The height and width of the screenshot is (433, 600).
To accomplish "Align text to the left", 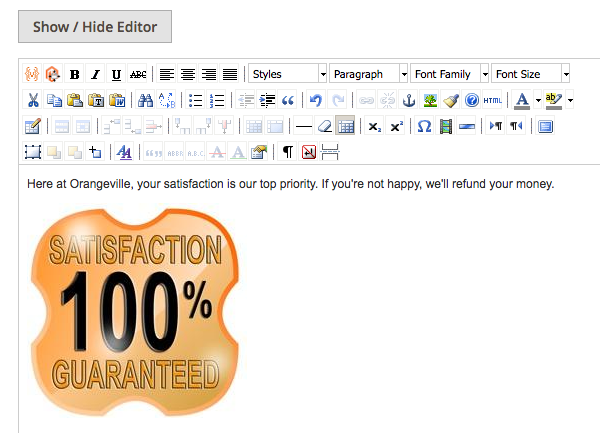I will coord(166,74).
